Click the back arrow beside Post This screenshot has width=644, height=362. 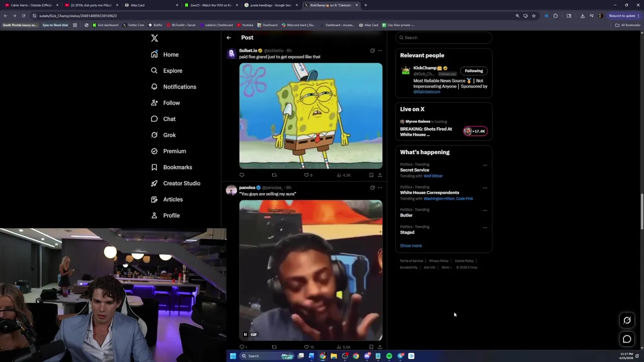228,38
